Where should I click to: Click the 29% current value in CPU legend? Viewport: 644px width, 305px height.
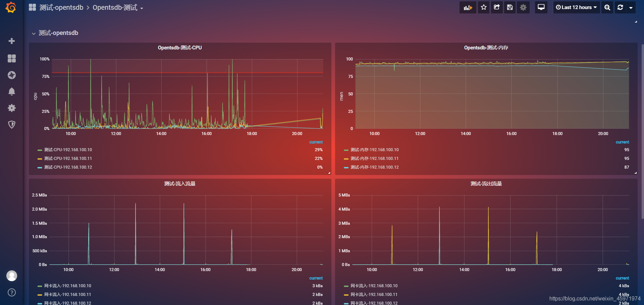click(x=319, y=150)
